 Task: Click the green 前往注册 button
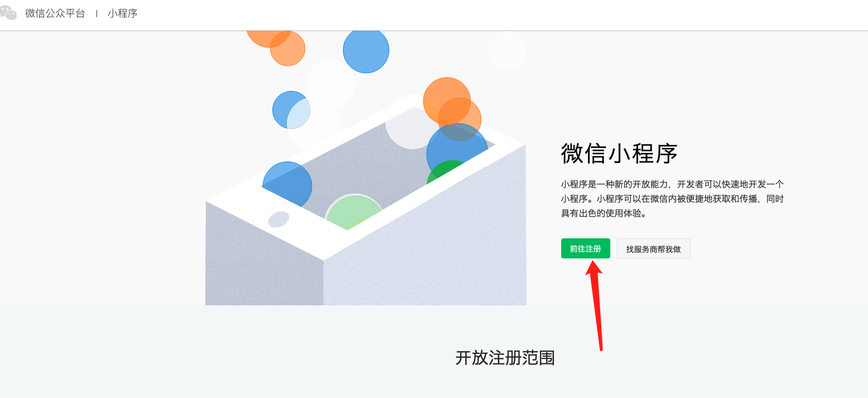(586, 249)
